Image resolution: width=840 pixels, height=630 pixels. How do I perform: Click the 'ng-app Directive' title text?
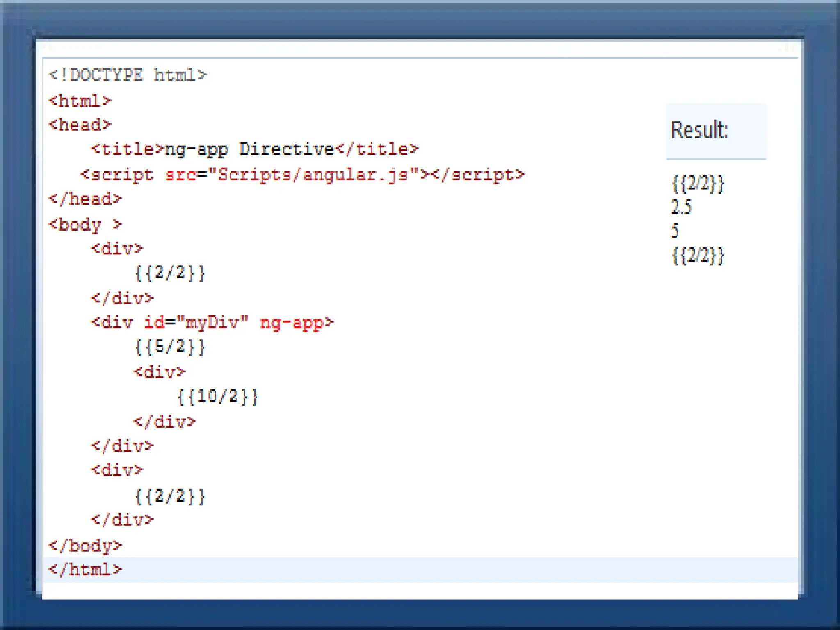click(249, 149)
